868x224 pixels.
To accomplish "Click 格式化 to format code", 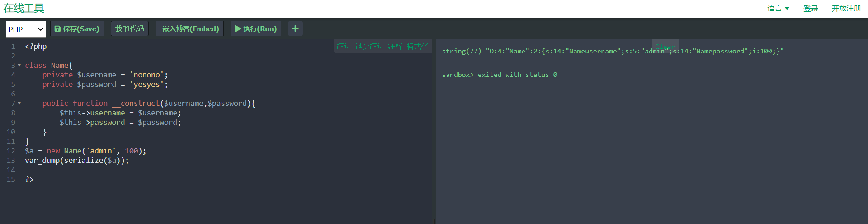I will tap(417, 46).
